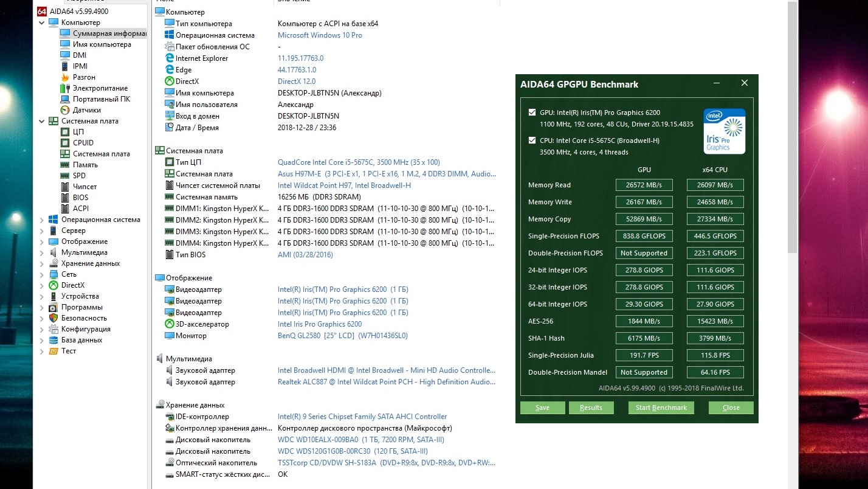Open the BenQ GL2580 monitor link

[342, 336]
